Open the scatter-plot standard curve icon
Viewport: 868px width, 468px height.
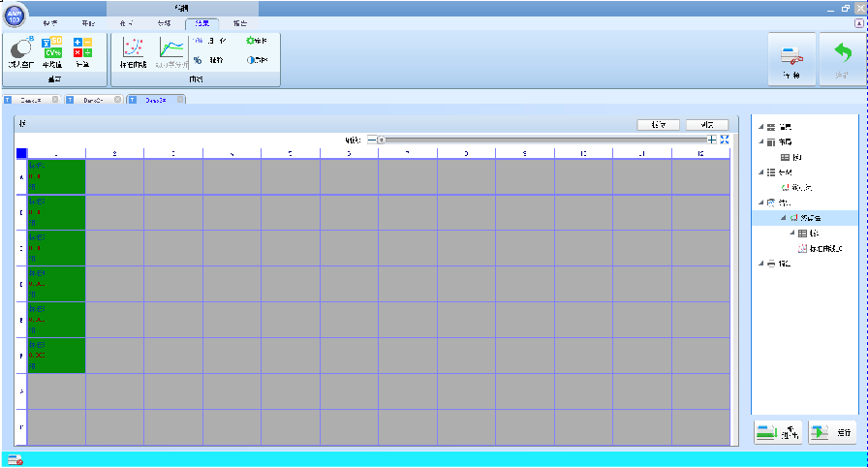133,48
